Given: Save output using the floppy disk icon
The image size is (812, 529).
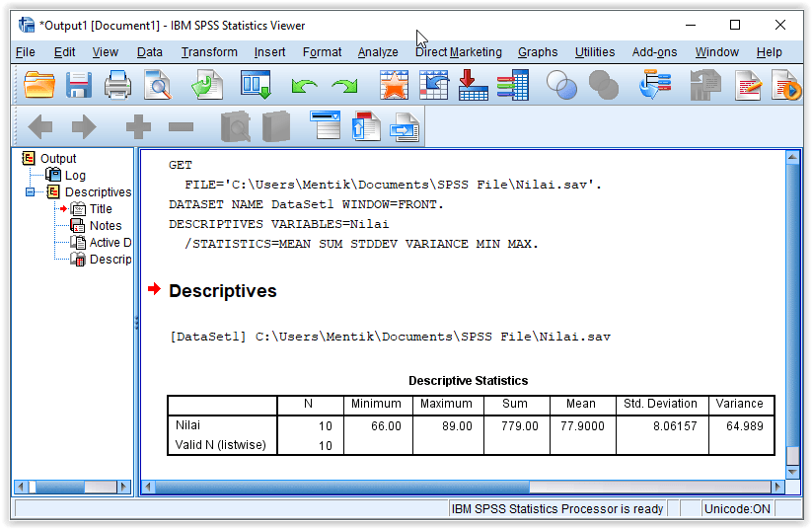Looking at the screenshot, I should click(79, 85).
